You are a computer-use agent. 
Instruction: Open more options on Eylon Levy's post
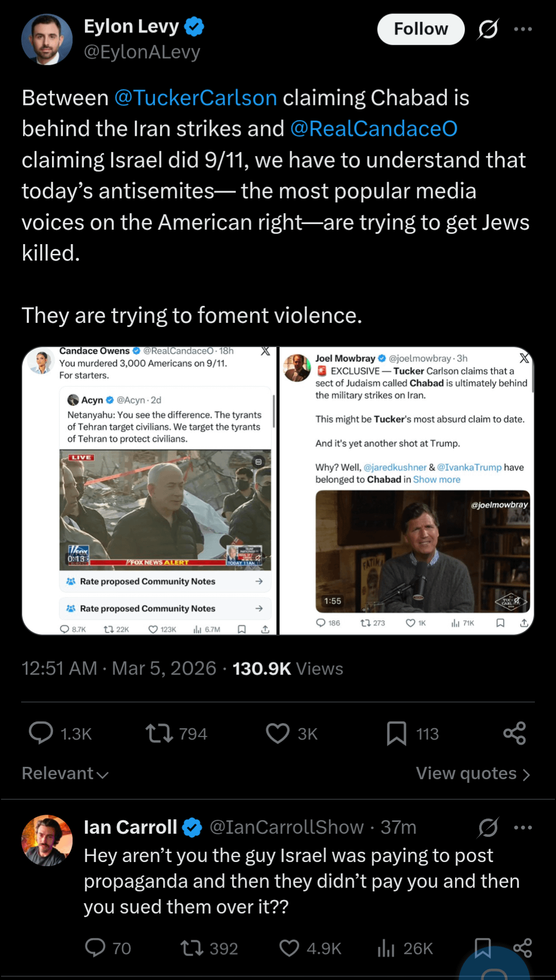[523, 29]
